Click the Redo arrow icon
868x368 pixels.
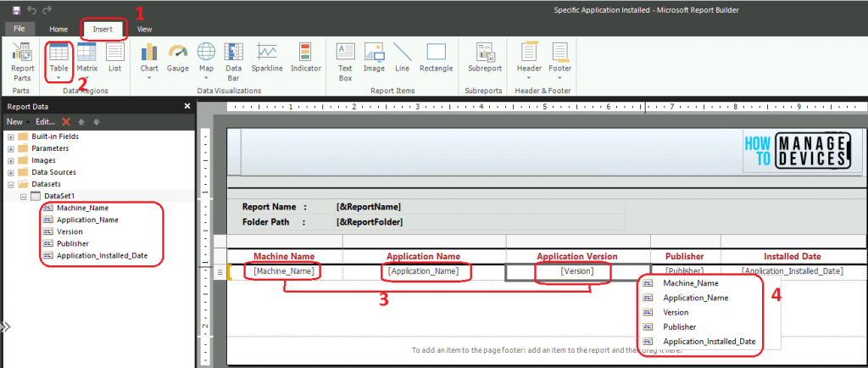[x=47, y=10]
